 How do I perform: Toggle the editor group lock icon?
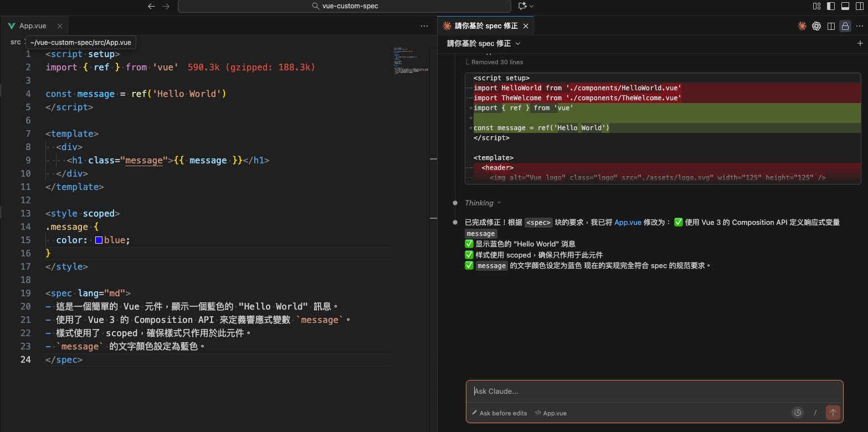coord(845,26)
